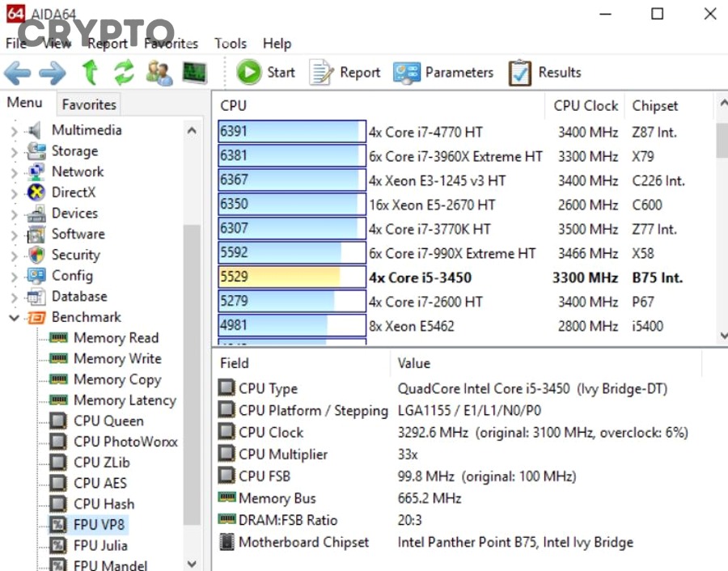Image resolution: width=728 pixels, height=571 pixels.
Task: Click the green Refresh arrows icon
Action: click(x=124, y=73)
